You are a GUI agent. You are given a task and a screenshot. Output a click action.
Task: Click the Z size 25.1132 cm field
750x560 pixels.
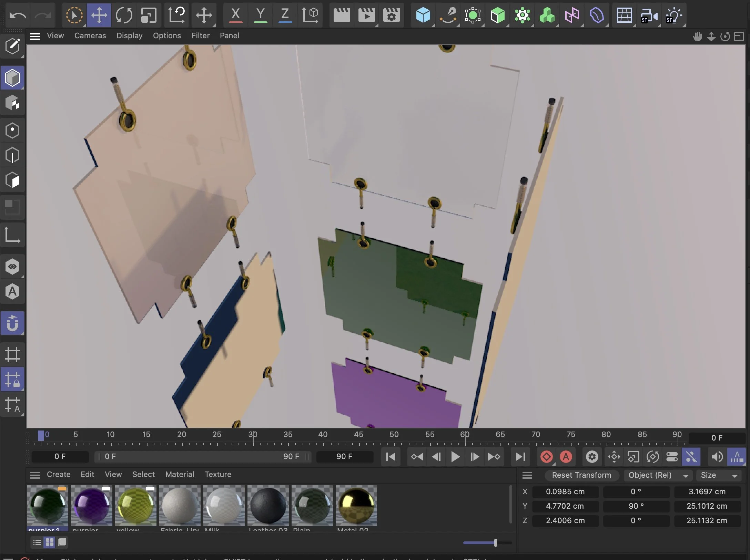click(x=707, y=520)
